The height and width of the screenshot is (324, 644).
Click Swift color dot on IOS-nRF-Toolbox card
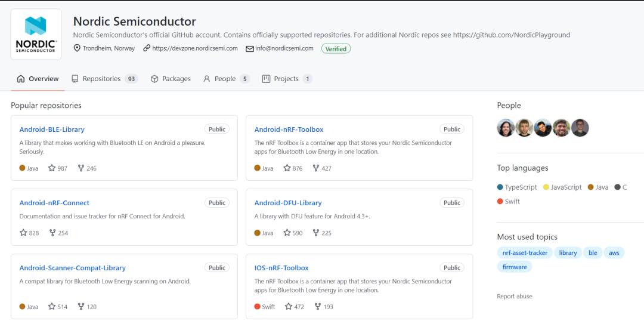[x=258, y=306]
